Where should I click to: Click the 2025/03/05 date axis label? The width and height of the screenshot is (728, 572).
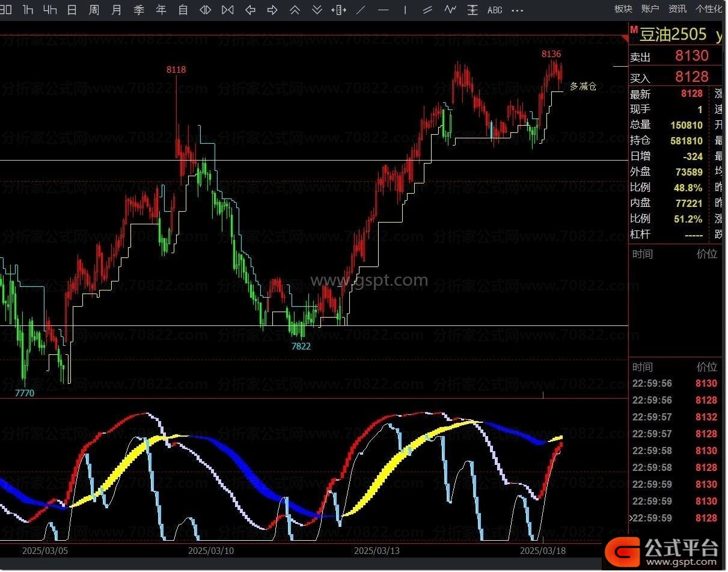pyautogui.click(x=45, y=550)
